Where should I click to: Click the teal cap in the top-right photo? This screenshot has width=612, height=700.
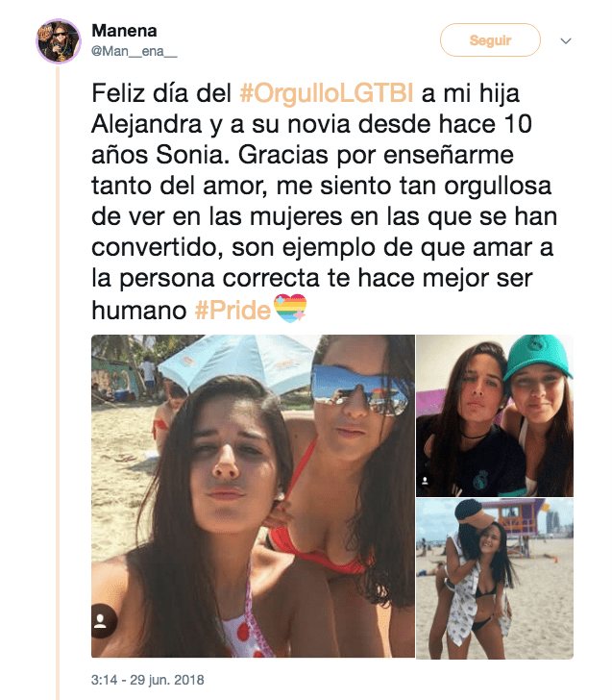pos(537,355)
